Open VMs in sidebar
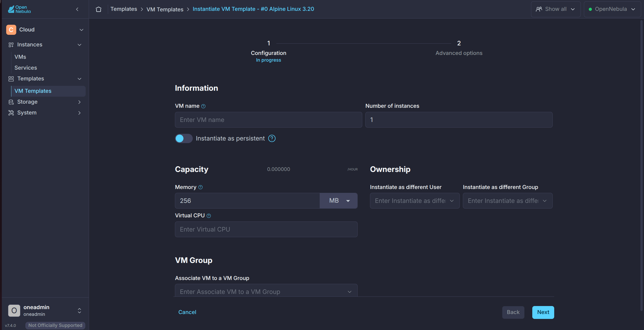Image resolution: width=644 pixels, height=330 pixels. (x=20, y=57)
